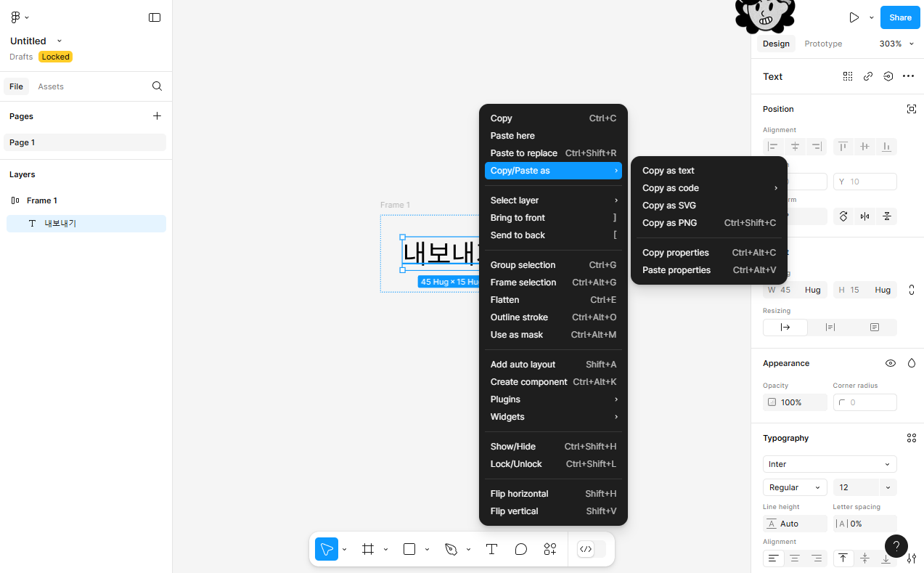Select the Text tool in toolbar
This screenshot has height=573, width=924.
491,549
